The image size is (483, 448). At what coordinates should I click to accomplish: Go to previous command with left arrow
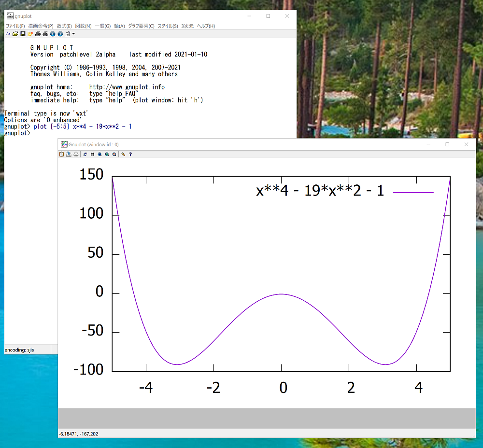point(53,34)
